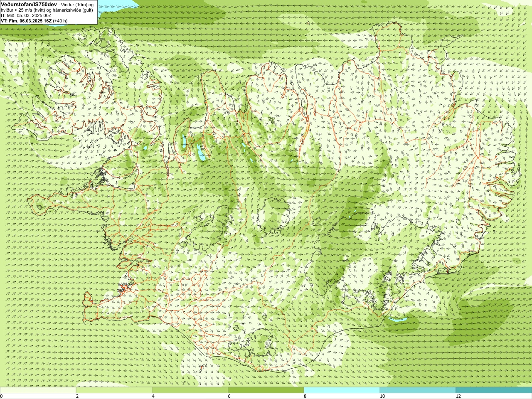Click the '2' tick label on color scale
The image size is (532, 399).
(x=77, y=396)
